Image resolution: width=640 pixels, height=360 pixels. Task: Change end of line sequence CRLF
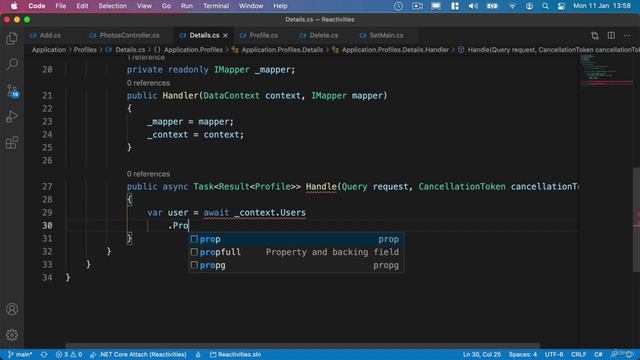pos(578,354)
